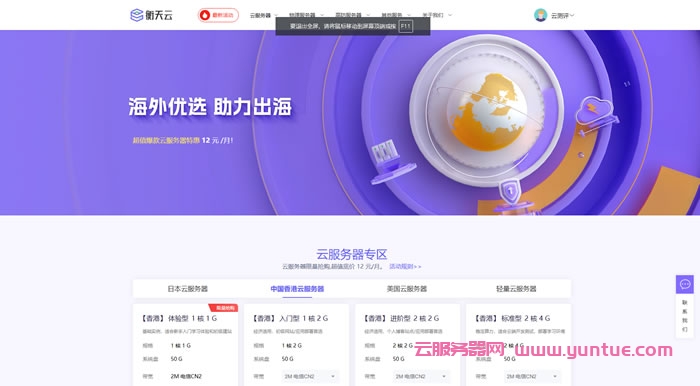Open the 云测评 account dropdown
The width and height of the screenshot is (700, 386).
[x=562, y=16]
